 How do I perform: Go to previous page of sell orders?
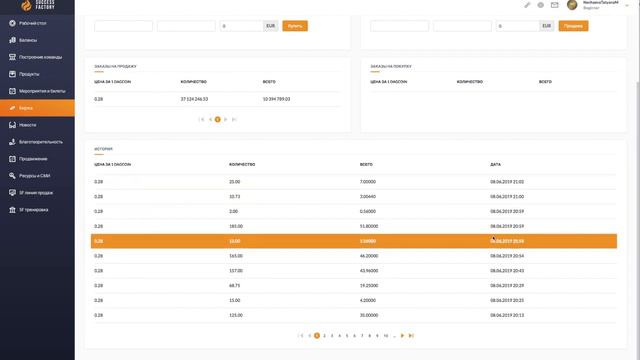[210, 119]
